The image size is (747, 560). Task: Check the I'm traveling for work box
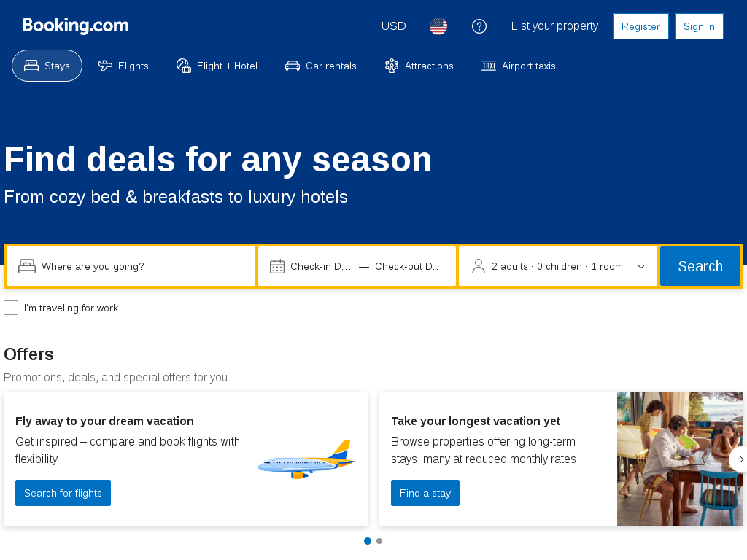click(11, 308)
